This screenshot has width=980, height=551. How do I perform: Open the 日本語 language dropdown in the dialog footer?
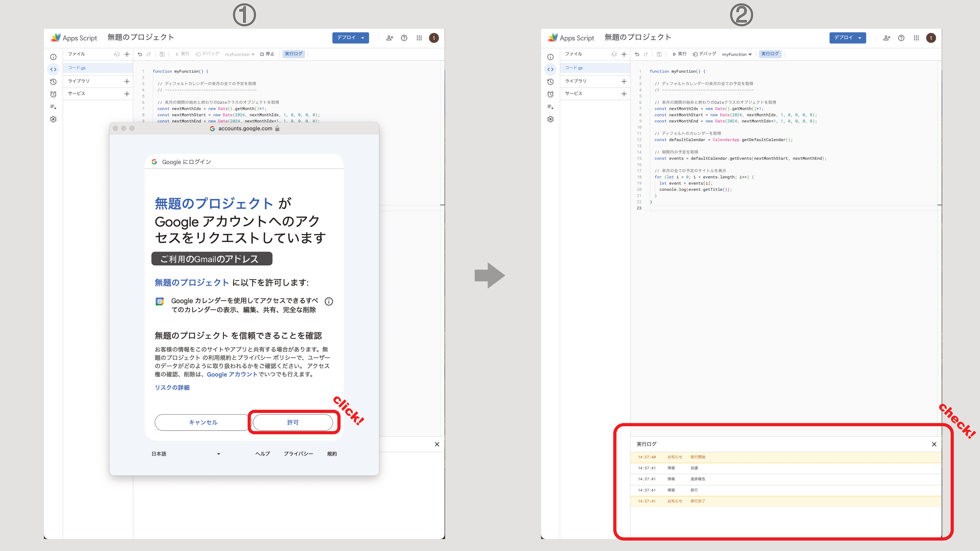[186, 454]
